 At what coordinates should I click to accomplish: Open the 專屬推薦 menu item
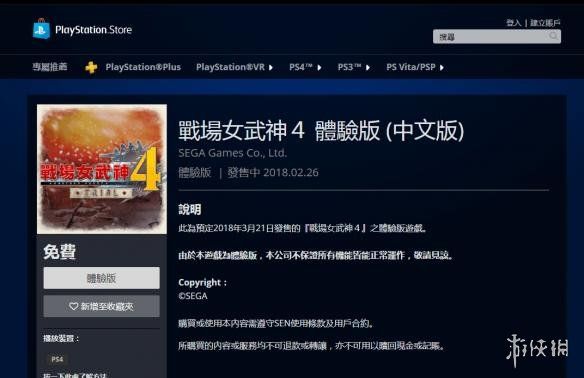pos(50,67)
